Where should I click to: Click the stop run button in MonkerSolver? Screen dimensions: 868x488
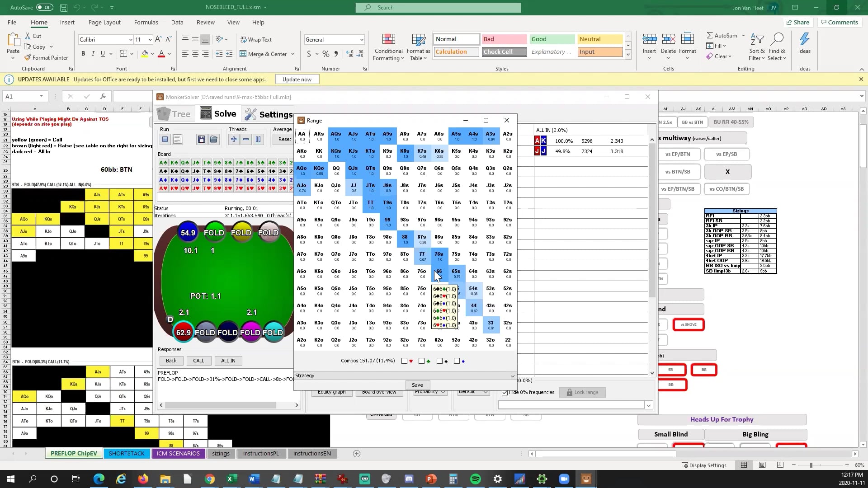tap(165, 139)
